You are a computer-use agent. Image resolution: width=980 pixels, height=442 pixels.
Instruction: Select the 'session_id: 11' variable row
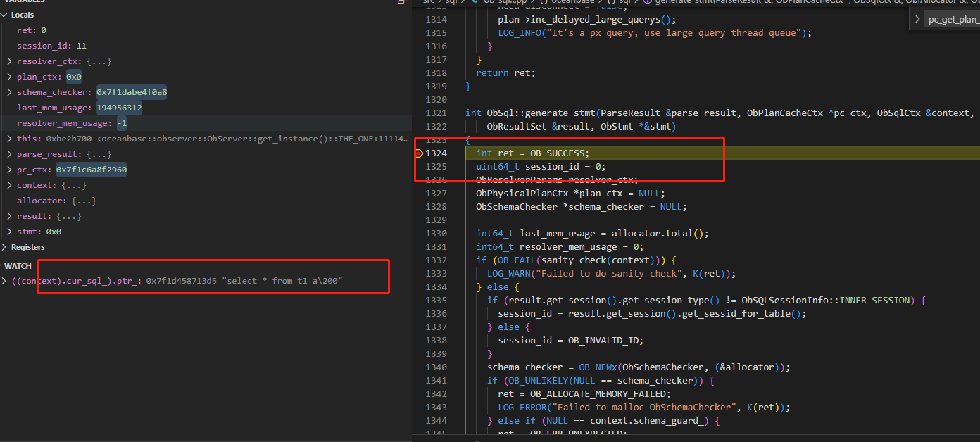click(206, 46)
